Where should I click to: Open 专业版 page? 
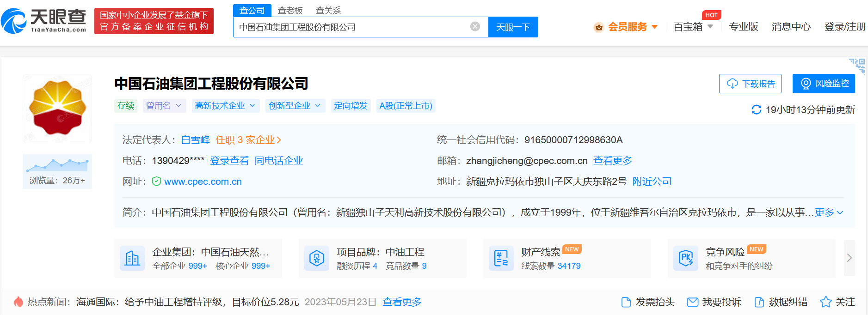tap(743, 27)
